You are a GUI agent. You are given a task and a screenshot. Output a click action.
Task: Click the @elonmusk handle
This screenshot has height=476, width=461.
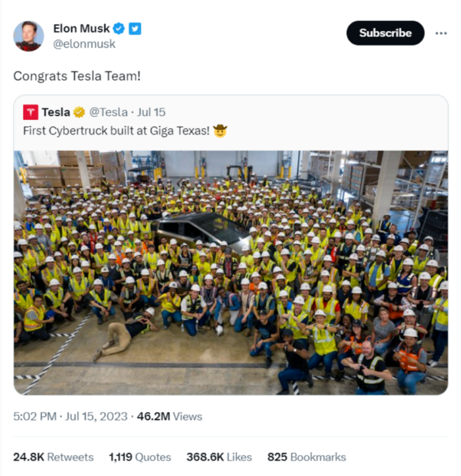click(x=84, y=44)
